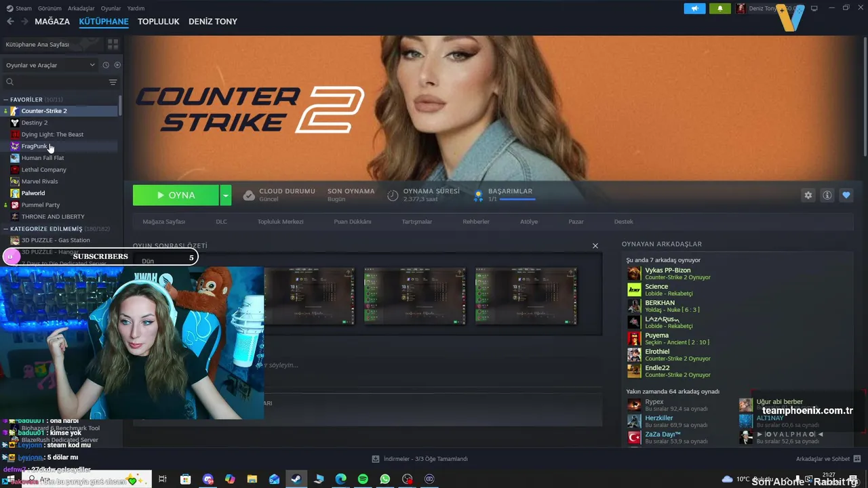
Task: Open the Steam announcements megaphone button
Action: click(694, 8)
